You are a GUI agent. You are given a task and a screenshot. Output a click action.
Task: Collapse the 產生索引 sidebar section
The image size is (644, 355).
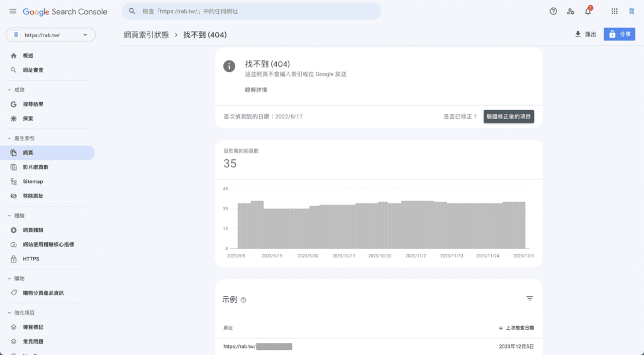point(9,138)
